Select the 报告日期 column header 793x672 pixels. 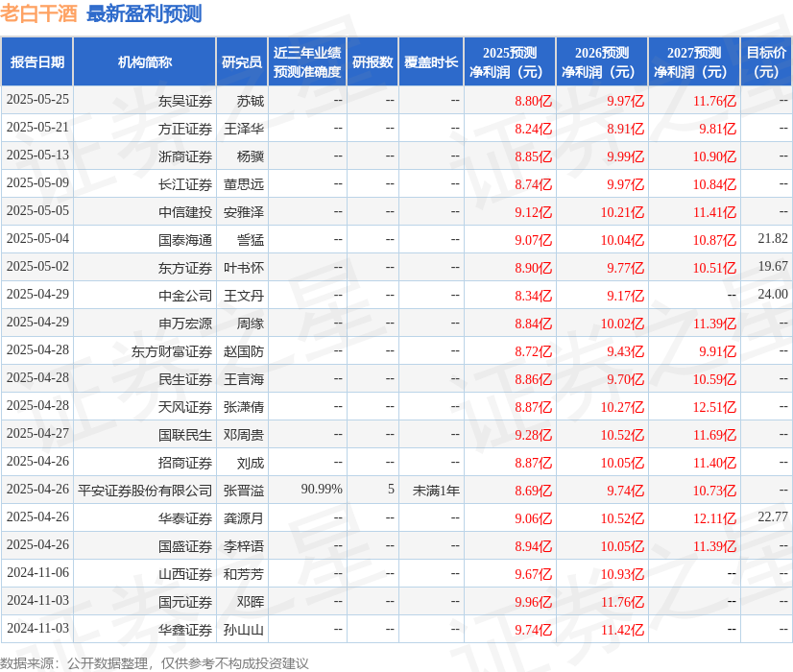(x=37, y=61)
